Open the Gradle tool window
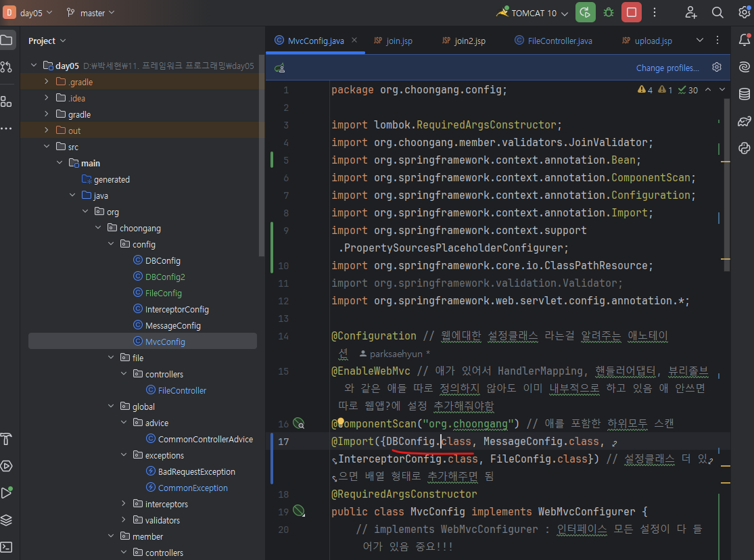The height and width of the screenshot is (560, 754). pyautogui.click(x=745, y=121)
